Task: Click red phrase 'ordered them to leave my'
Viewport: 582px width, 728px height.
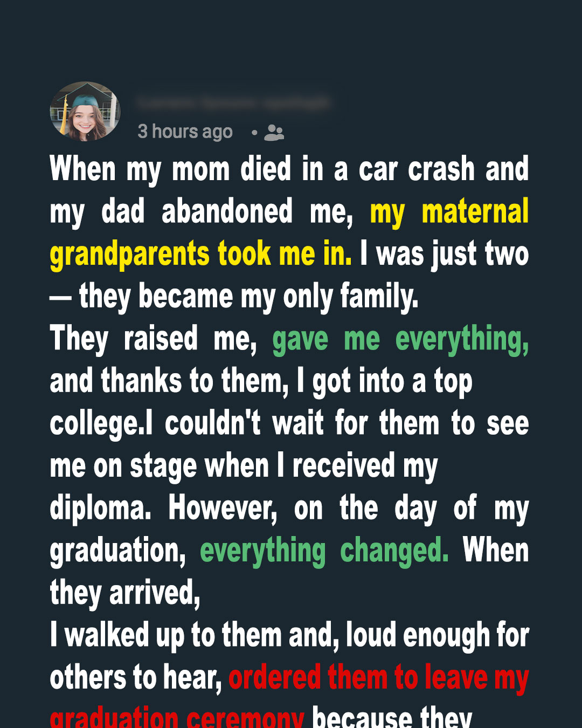Action: tap(379, 678)
